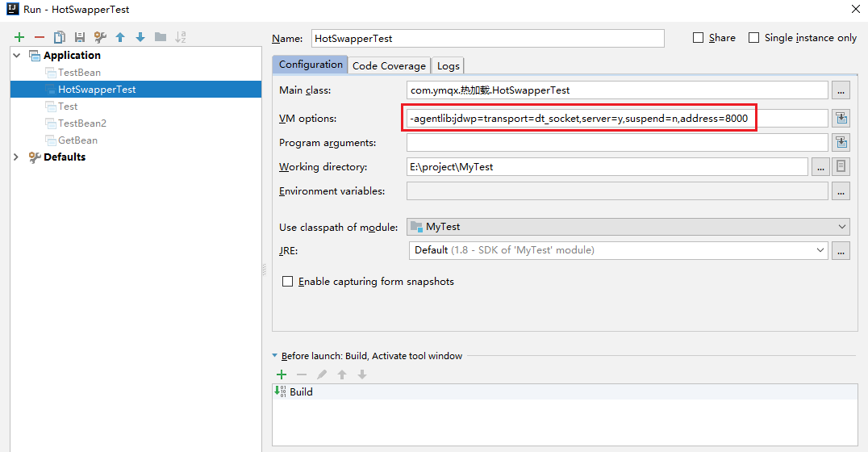Collapse the Application tree node
The width and height of the screenshot is (868, 452).
coord(17,56)
